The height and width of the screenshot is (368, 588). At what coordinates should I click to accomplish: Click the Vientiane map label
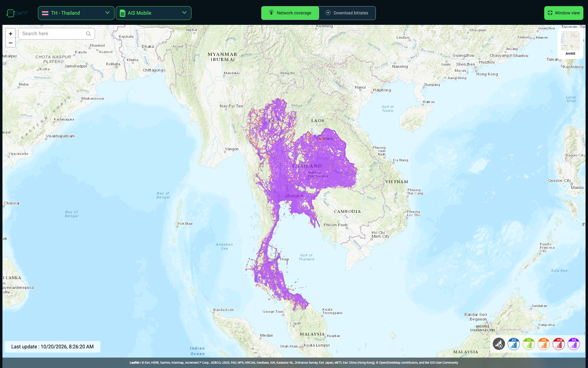click(324, 139)
